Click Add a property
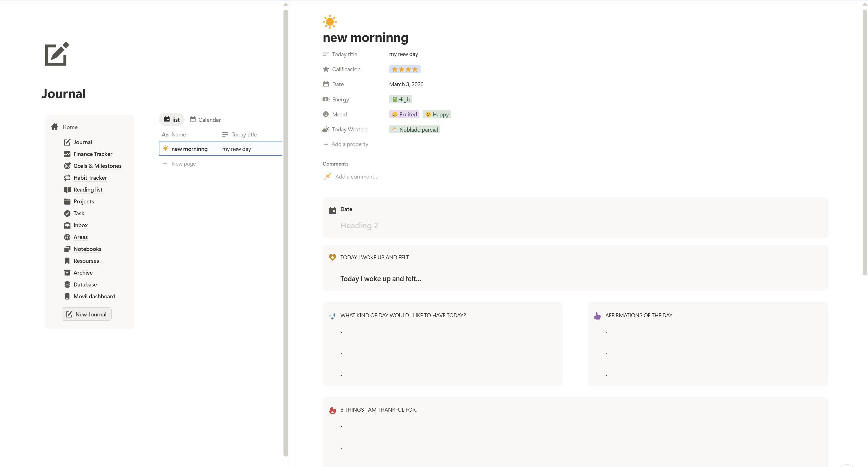This screenshot has height=467, width=868. 346,144
